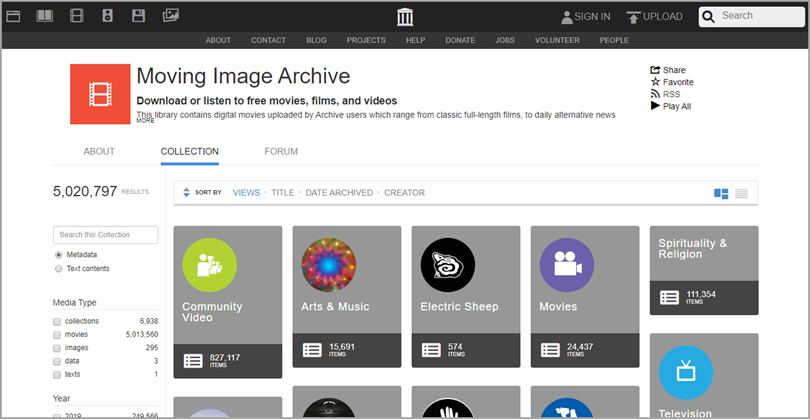Click the upload arrow icon
The height and width of the screenshot is (420, 810).
[x=633, y=18]
